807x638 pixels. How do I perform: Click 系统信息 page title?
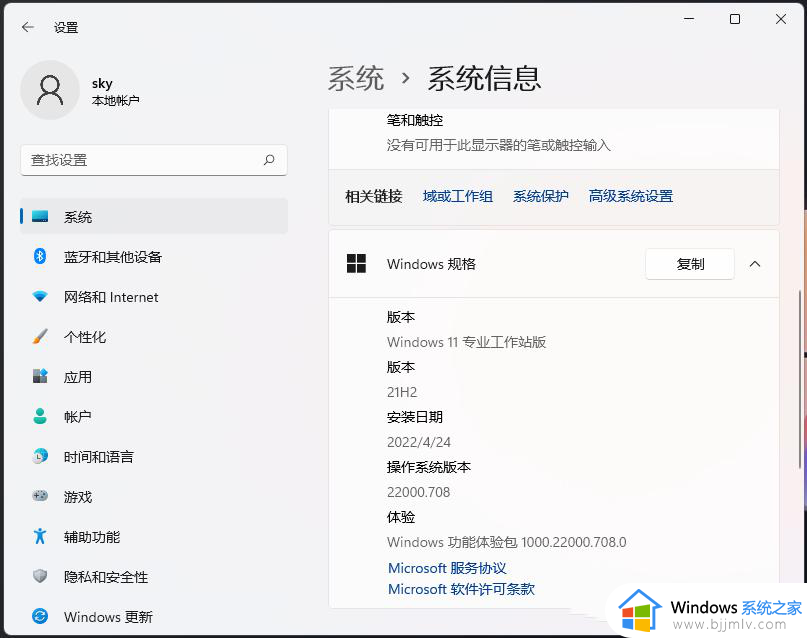[x=484, y=79]
